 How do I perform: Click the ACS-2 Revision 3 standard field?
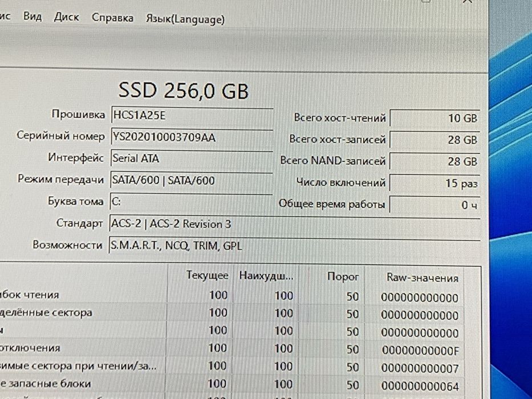(x=294, y=224)
